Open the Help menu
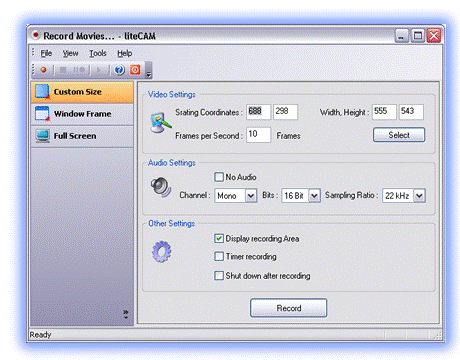Screen dimensions: 460x360 coord(124,53)
